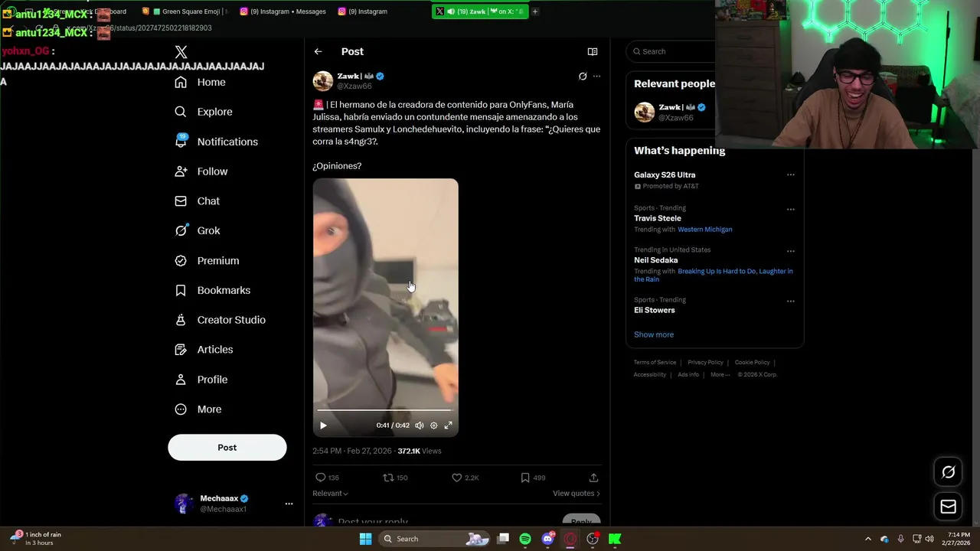The width and height of the screenshot is (980, 551).
Task: Open Chat in X sidebar
Action: point(198,201)
